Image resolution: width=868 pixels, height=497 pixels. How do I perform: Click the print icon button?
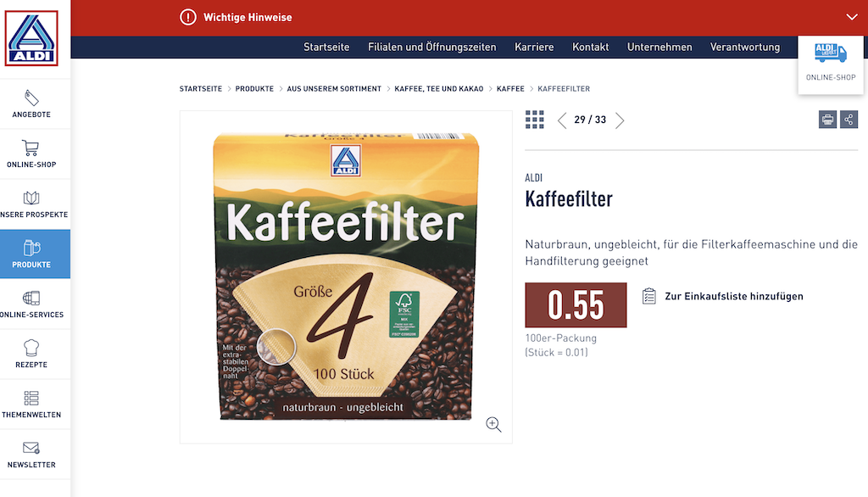827,119
